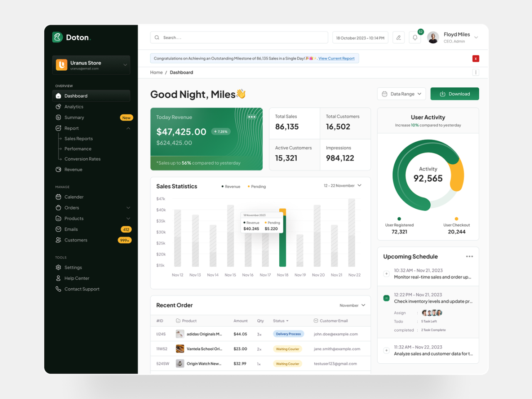
Task: Open Today Revenue card three-dot menu
Action: pyautogui.click(x=251, y=117)
